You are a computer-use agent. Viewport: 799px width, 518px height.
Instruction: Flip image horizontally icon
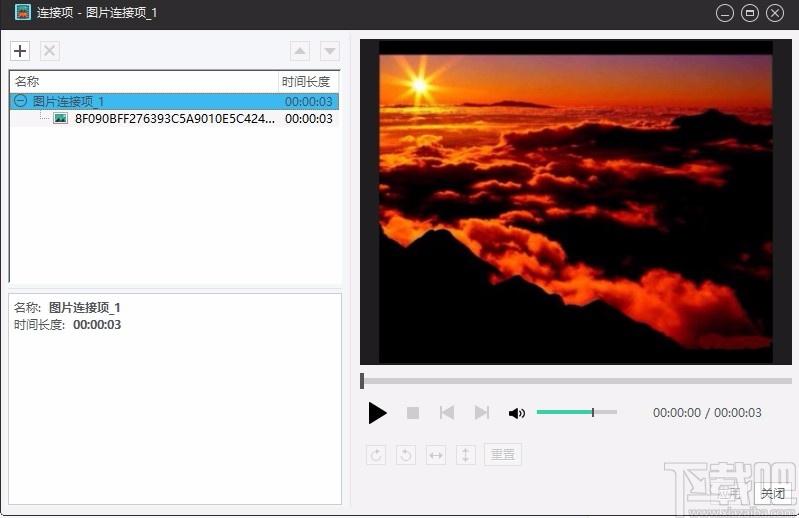[x=436, y=455]
